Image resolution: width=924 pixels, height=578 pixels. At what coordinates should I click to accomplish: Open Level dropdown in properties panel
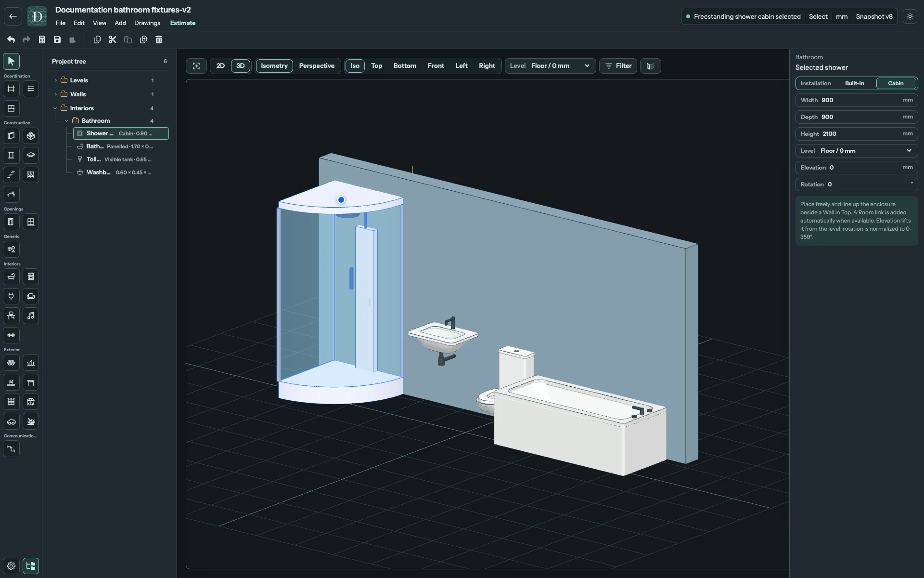click(856, 151)
